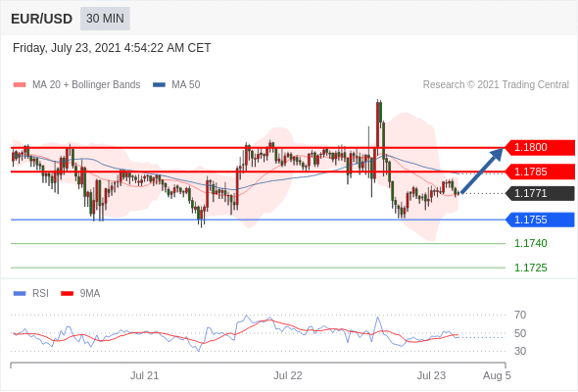Screen dimensions: 578x392
Task: Click the MA 50 legend swatch
Action: point(160,85)
